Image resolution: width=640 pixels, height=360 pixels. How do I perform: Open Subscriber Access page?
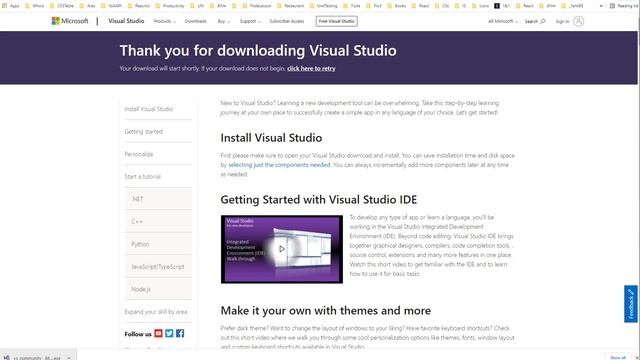(x=287, y=21)
